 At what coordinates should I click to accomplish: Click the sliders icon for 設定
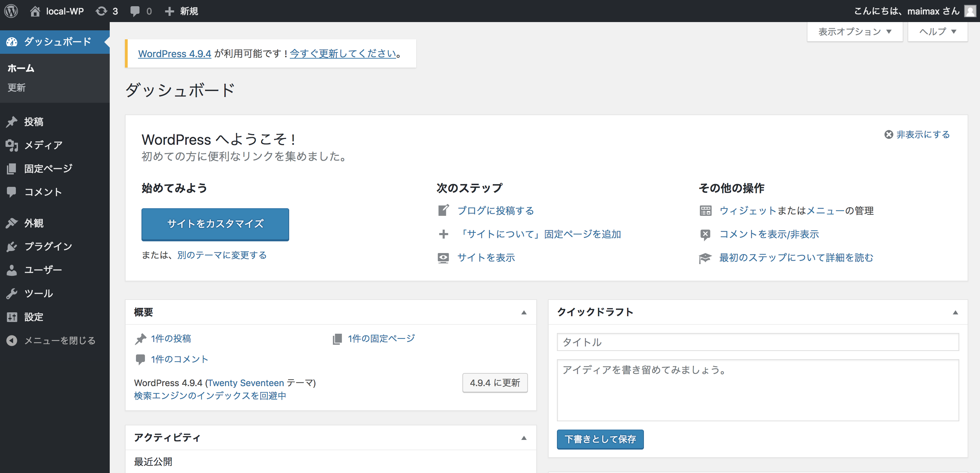point(12,317)
